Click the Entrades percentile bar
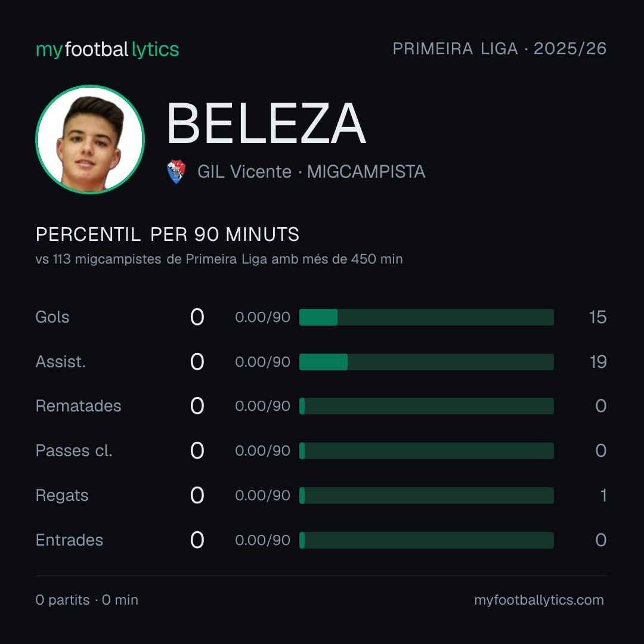This screenshot has height=644, width=644. click(x=426, y=540)
